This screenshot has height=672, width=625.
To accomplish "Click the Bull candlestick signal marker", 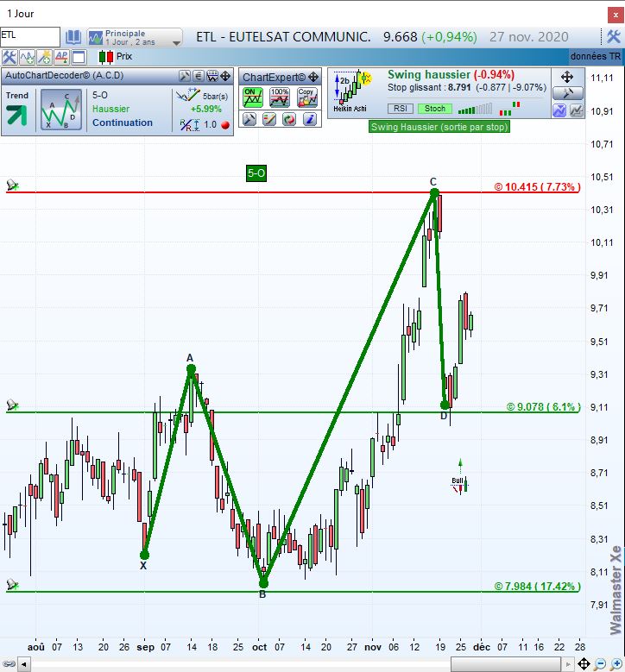I will [460, 484].
